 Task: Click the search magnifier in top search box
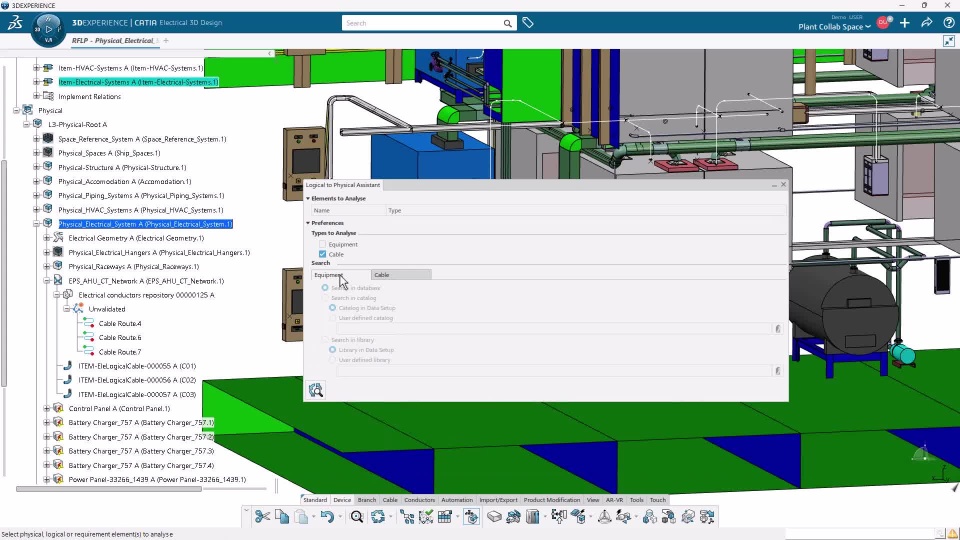click(x=508, y=23)
